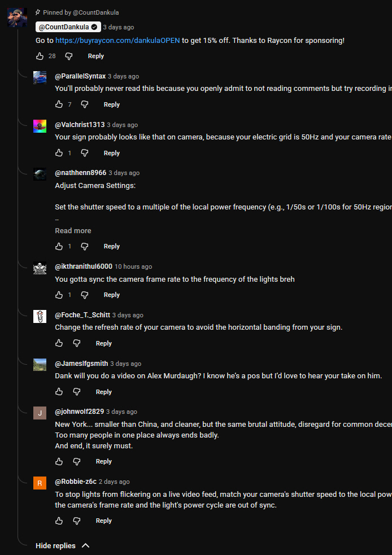The height and width of the screenshot is (555, 392).
Task: Visit @ParallelSyntax's channel via username
Action: tap(80, 76)
